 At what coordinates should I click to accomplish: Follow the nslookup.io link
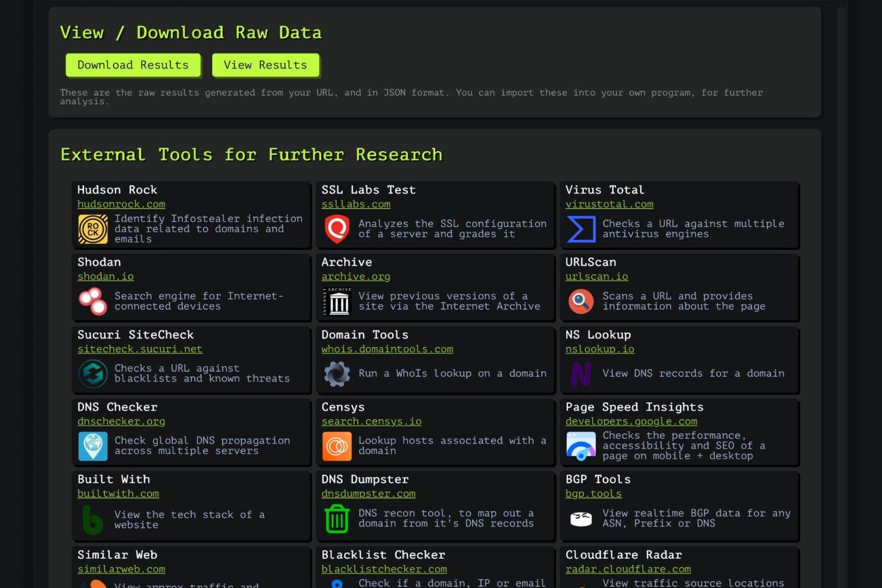click(x=600, y=349)
